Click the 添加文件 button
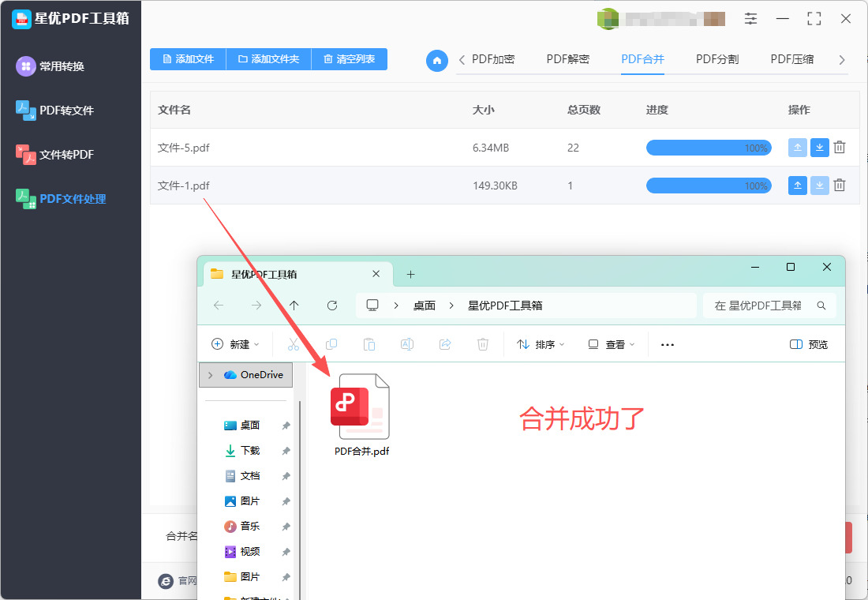Image resolution: width=868 pixels, height=600 pixels. pos(189,59)
